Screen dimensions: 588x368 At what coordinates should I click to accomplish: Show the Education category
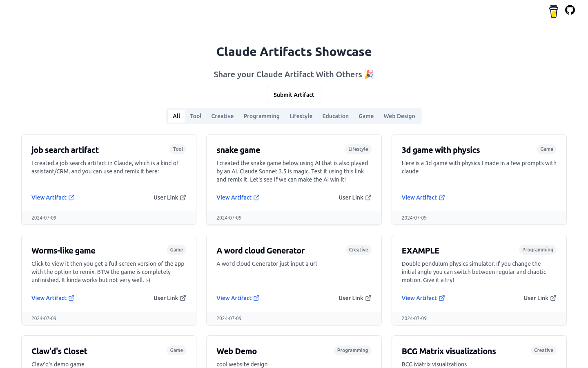click(x=336, y=116)
